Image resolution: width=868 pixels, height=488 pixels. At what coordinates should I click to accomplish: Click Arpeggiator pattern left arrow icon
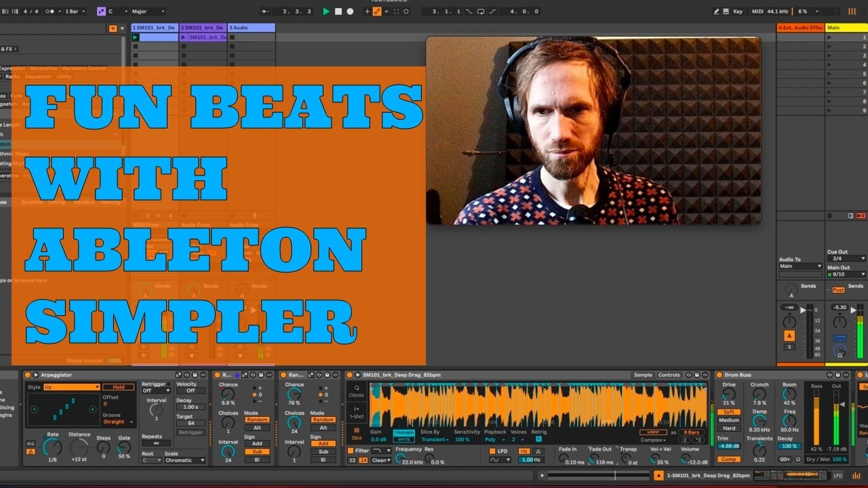[x=34, y=410]
